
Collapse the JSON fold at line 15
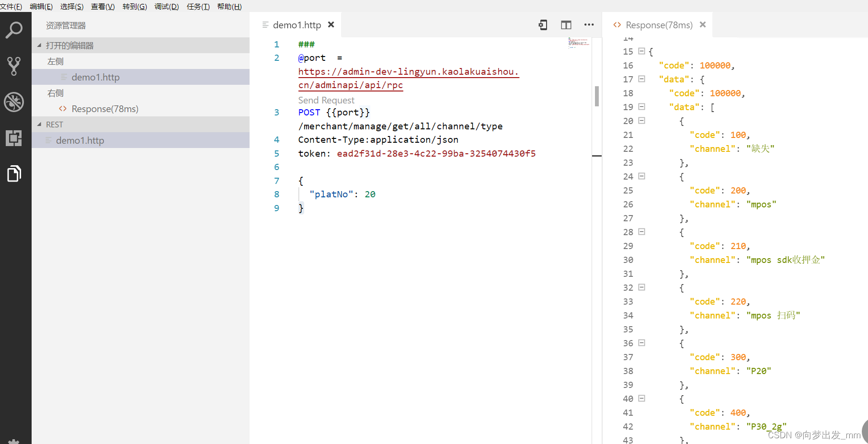point(642,51)
